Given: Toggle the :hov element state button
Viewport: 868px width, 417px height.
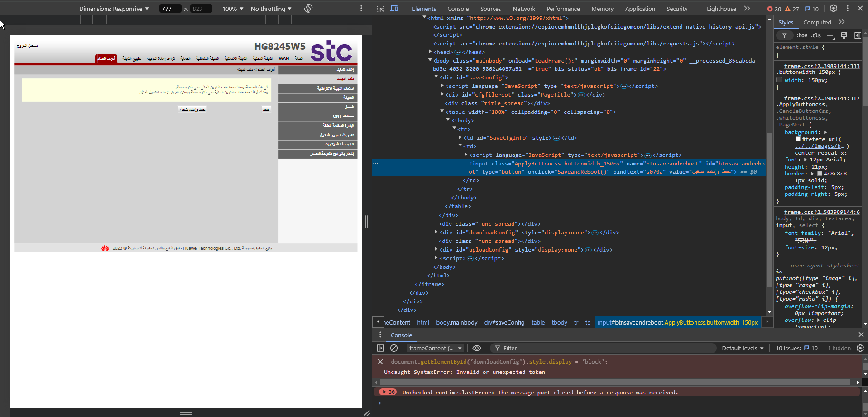Looking at the screenshot, I should point(802,35).
